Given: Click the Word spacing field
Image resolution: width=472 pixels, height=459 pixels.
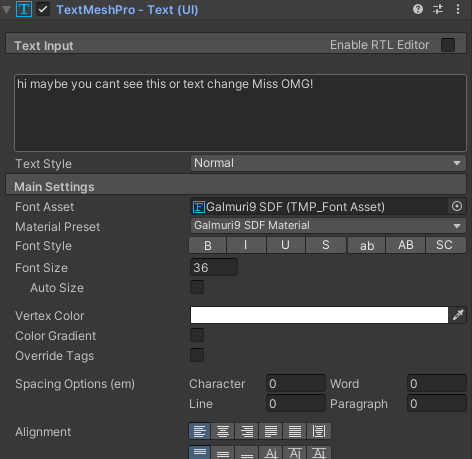Looking at the screenshot, I should coord(437,383).
